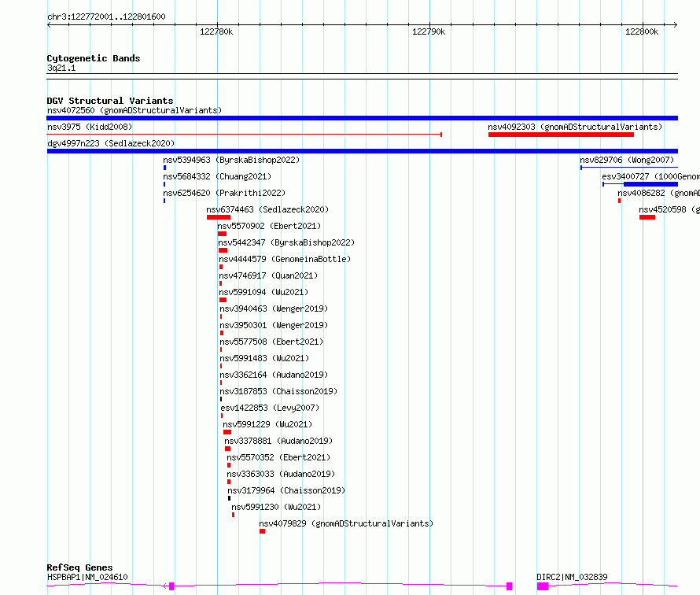
Task: Open nsv4079829 gnomADStructuralVariants entry
Action: 346,523
